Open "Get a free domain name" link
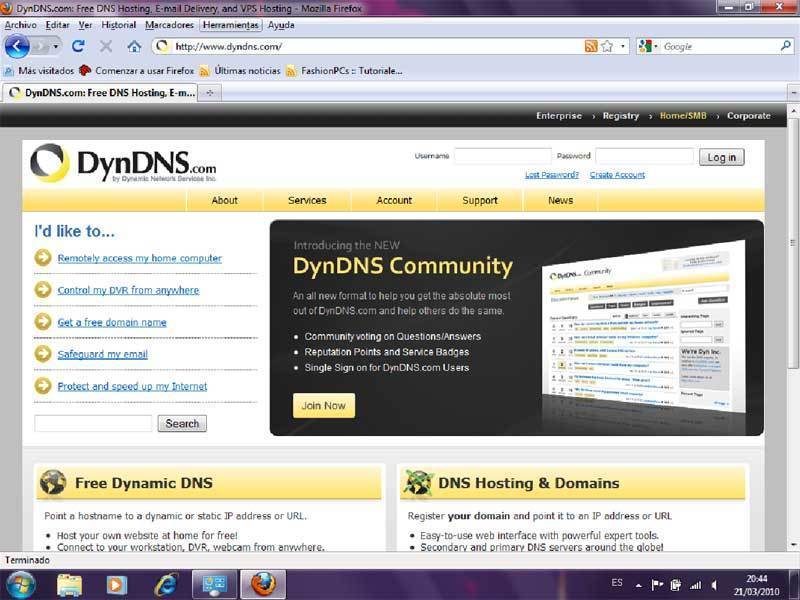The width and height of the screenshot is (800, 600). click(x=112, y=322)
